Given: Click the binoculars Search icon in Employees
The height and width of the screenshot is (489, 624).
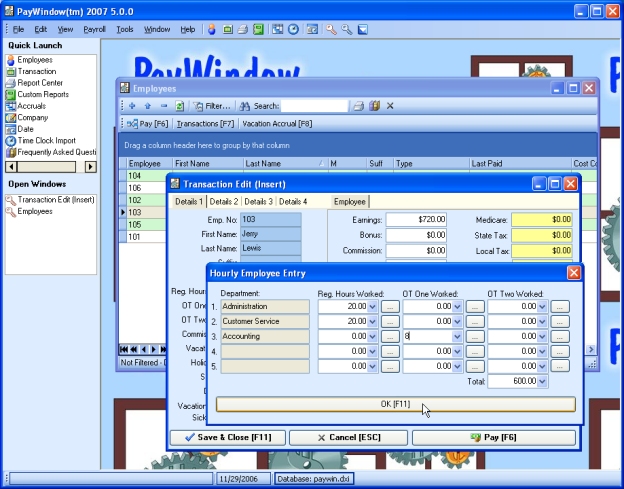Looking at the screenshot, I should (x=244, y=106).
